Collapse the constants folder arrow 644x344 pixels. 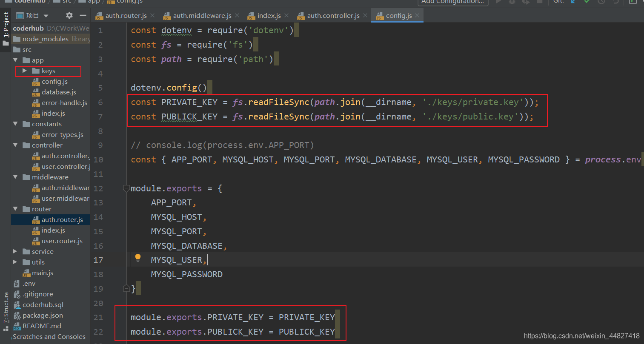click(x=15, y=124)
